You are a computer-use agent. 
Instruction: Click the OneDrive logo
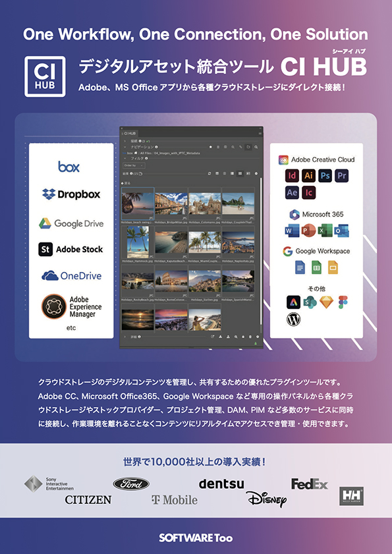pos(71,275)
